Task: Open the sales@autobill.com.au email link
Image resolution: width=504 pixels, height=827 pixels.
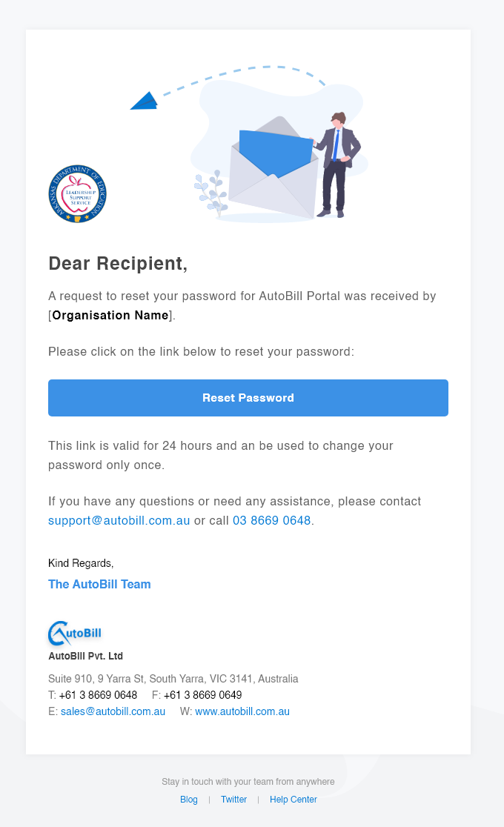Action: (113, 711)
